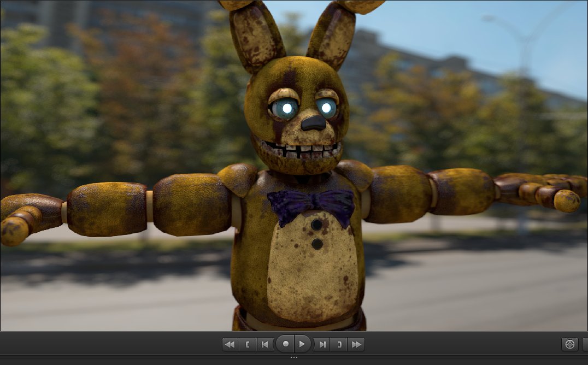Play the animation with the play button
588x365 pixels.
pos(302,344)
